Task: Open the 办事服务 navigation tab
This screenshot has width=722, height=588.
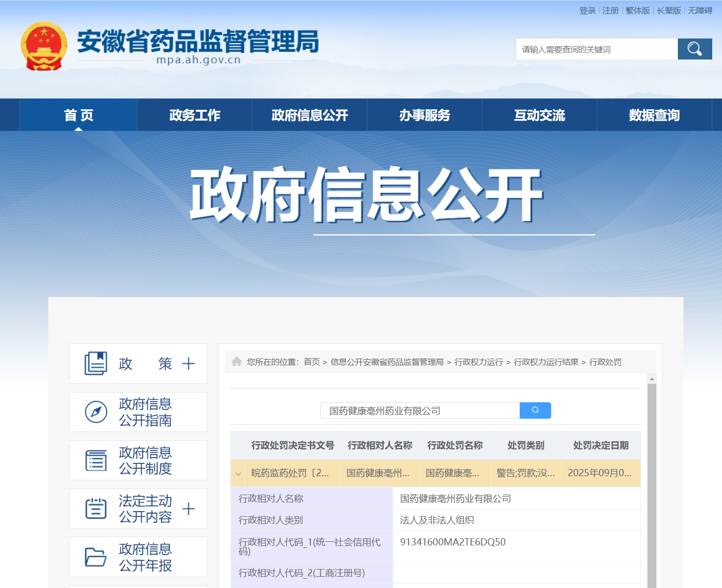Action: point(425,115)
